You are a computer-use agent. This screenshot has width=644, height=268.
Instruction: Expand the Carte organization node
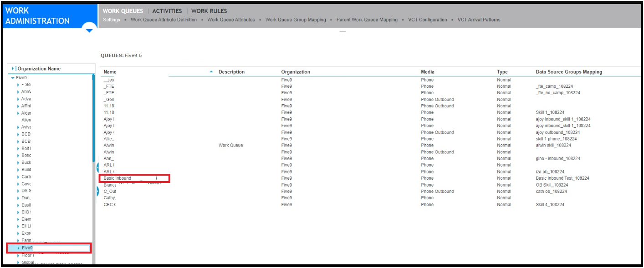point(18,177)
